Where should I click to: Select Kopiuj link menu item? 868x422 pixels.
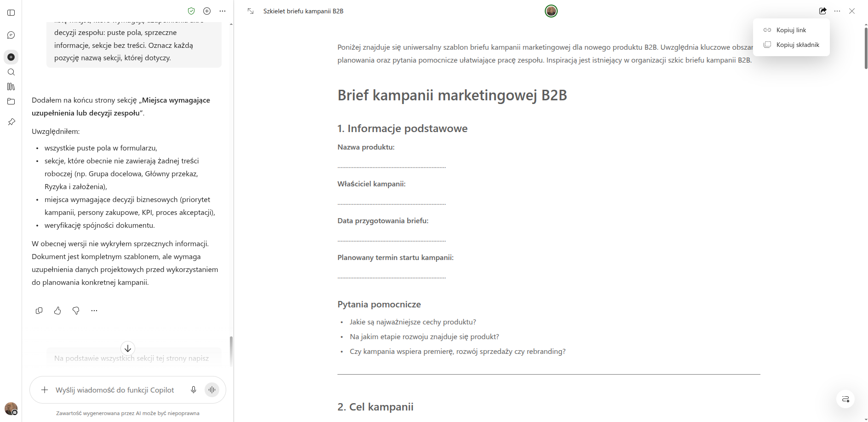point(791,30)
